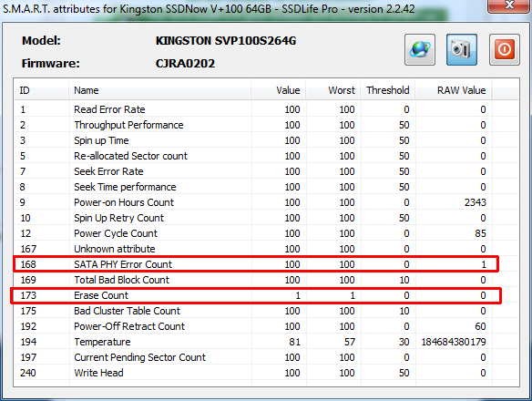Viewport: 532px width, 401px height.
Task: Click the RAW Value column header
Action: (454, 90)
